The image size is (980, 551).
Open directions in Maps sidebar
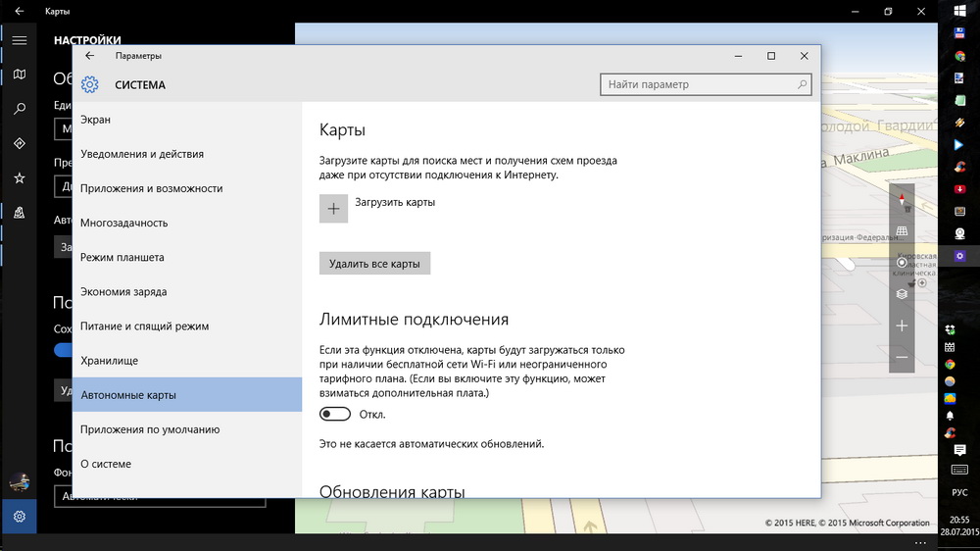19,143
